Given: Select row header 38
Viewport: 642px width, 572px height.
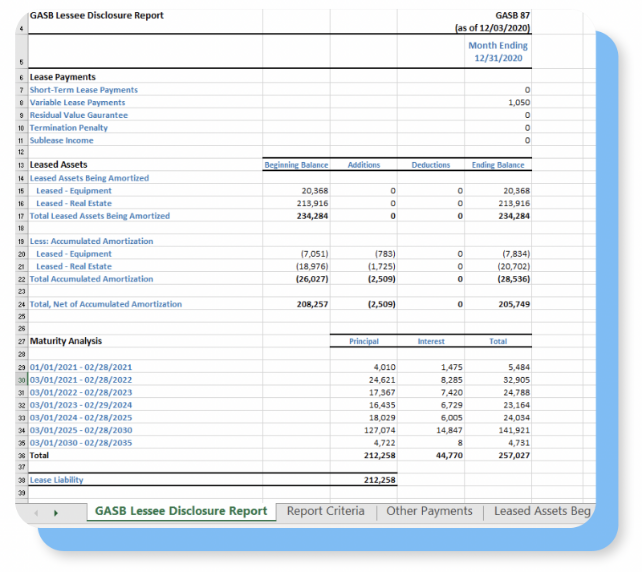Looking at the screenshot, I should tap(22, 480).
